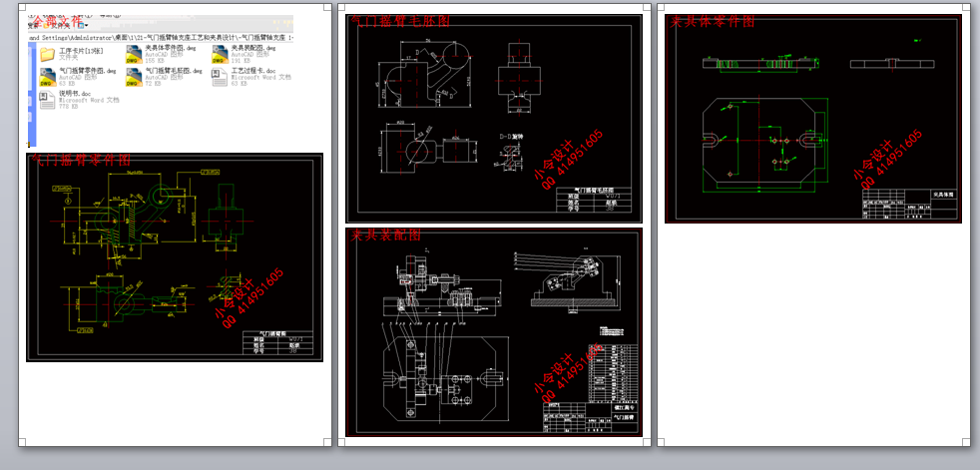
Task: Select the 夹具体零件图.dwg AutoCAD file icon
Action: 133,54
